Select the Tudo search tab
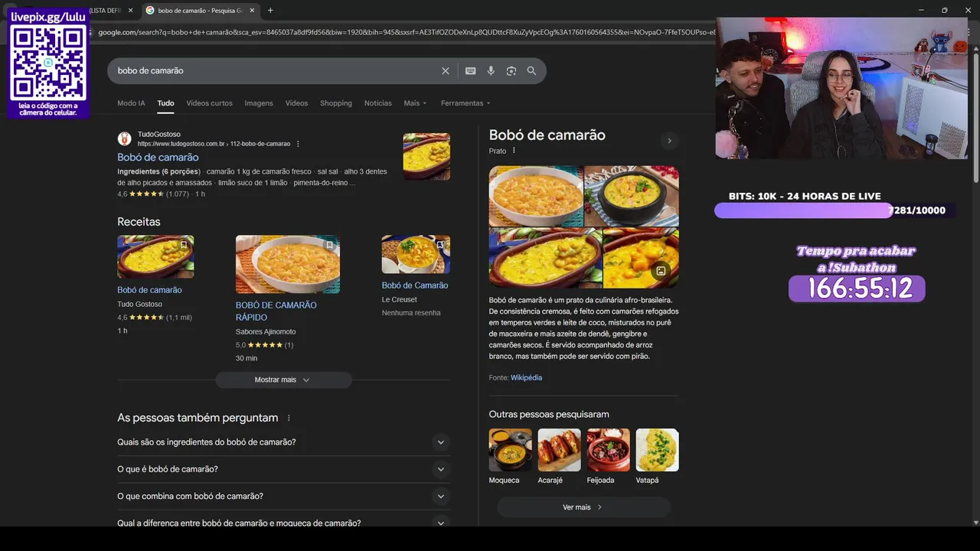Screen dimensions: 980x551 coord(165,103)
